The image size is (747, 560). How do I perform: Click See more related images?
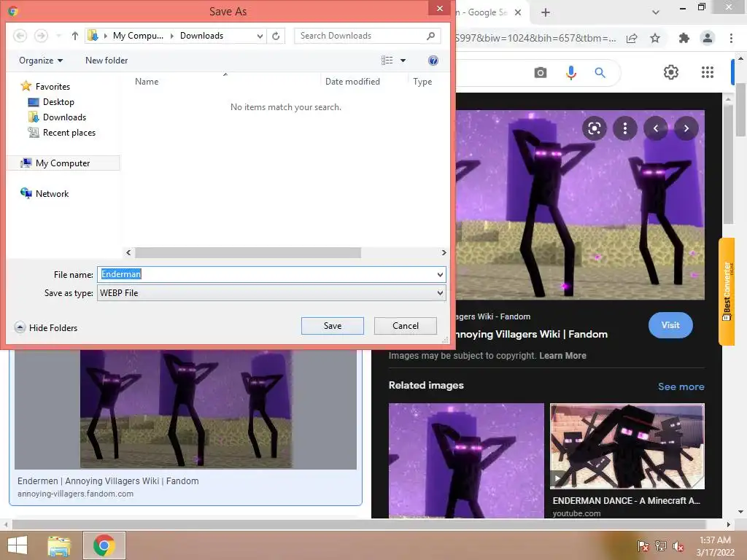coord(681,386)
